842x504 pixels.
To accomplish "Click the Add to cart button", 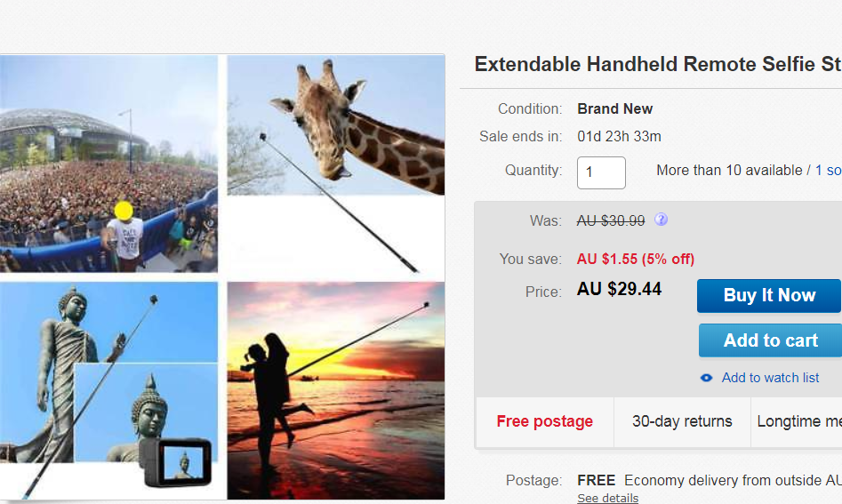I will coord(771,340).
